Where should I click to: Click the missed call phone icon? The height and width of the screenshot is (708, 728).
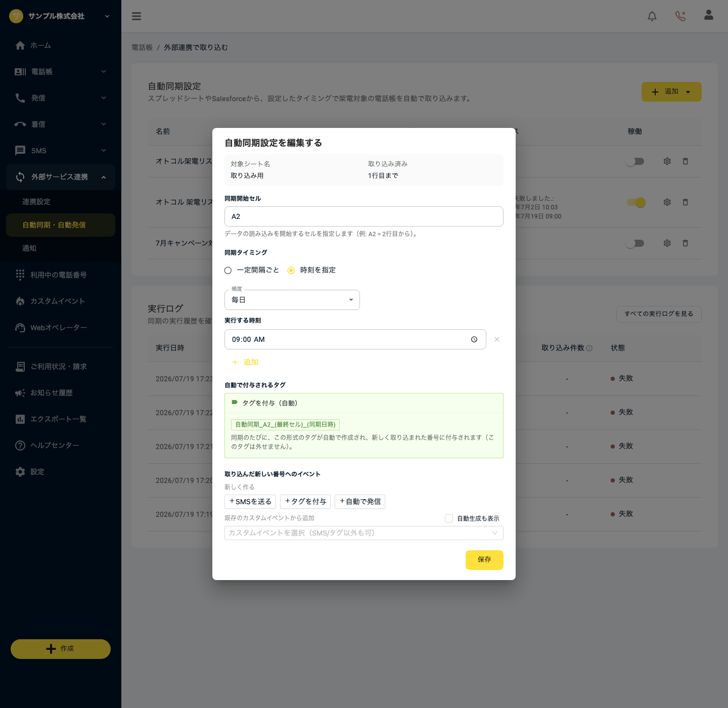pyautogui.click(x=680, y=16)
